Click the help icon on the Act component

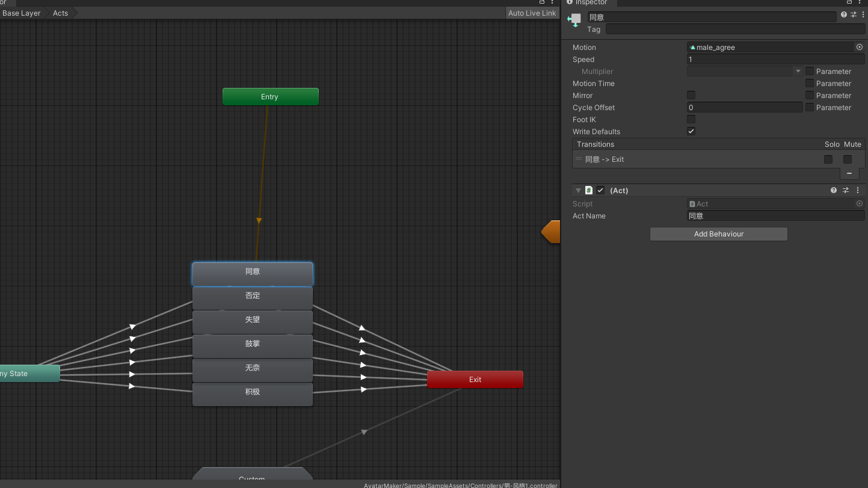pyautogui.click(x=833, y=190)
